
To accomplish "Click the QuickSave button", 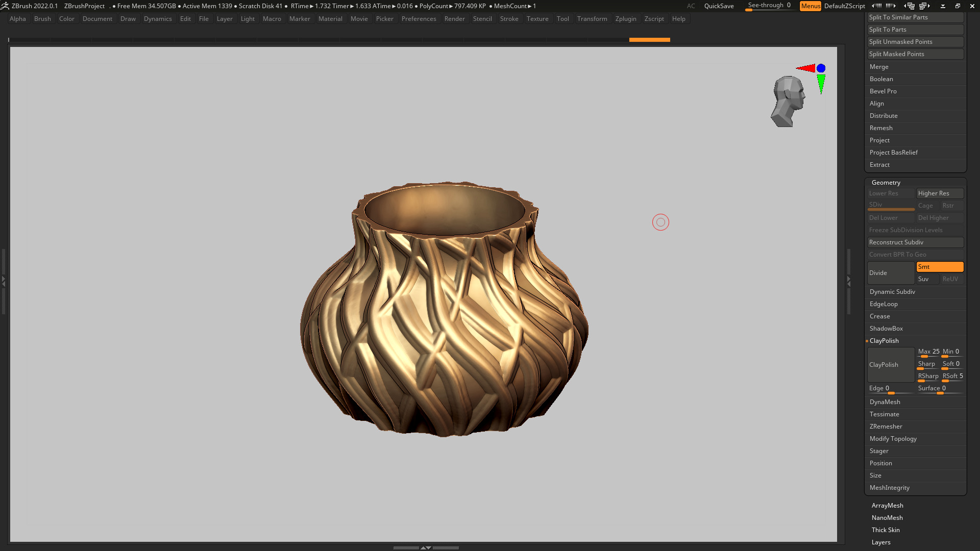I will pyautogui.click(x=719, y=6).
